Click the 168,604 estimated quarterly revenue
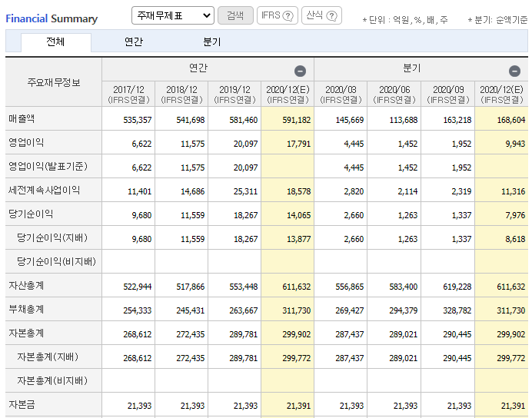Viewport: 532px width, 418px height. pyautogui.click(x=511, y=120)
